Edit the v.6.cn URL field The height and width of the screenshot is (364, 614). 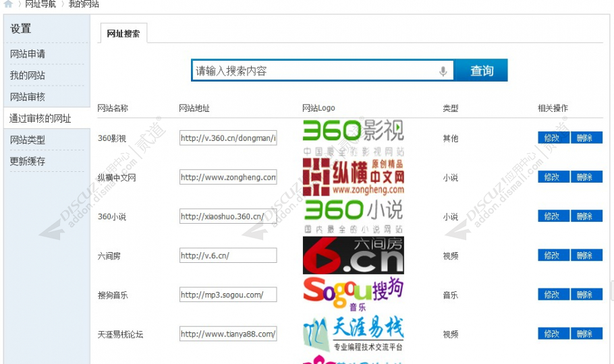228,255
